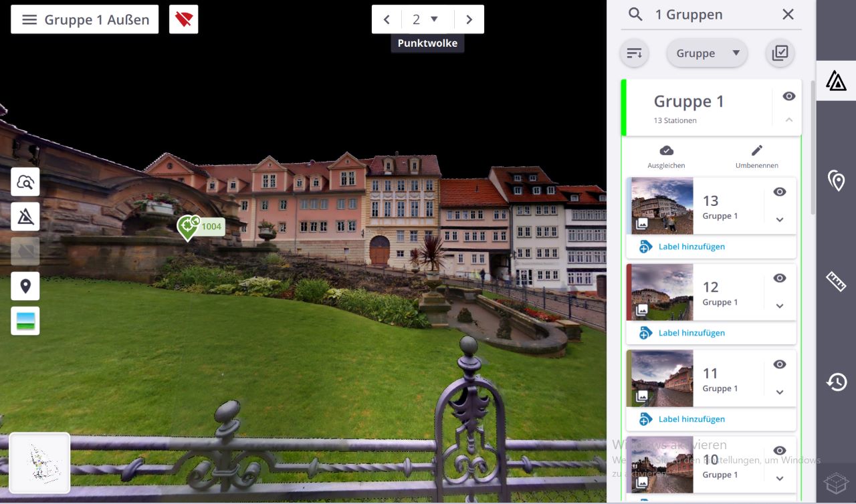Add a label to station 11
This screenshot has width=856, height=504.
coord(691,419)
